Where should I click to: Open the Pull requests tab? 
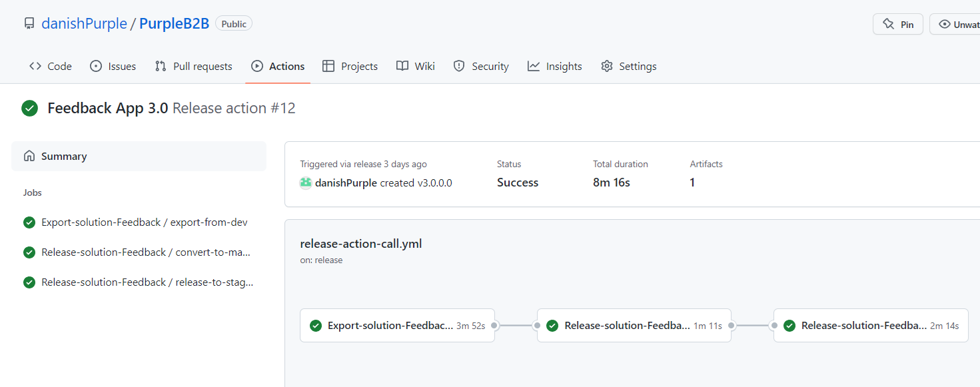tap(194, 67)
